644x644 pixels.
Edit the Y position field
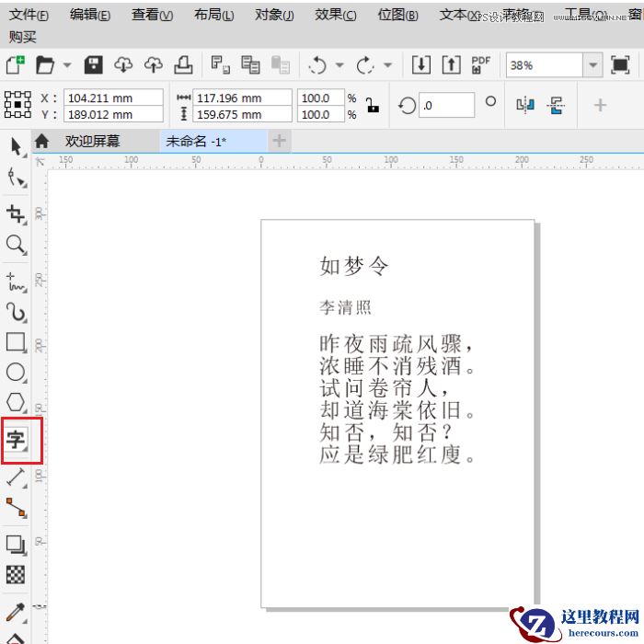pos(113,114)
